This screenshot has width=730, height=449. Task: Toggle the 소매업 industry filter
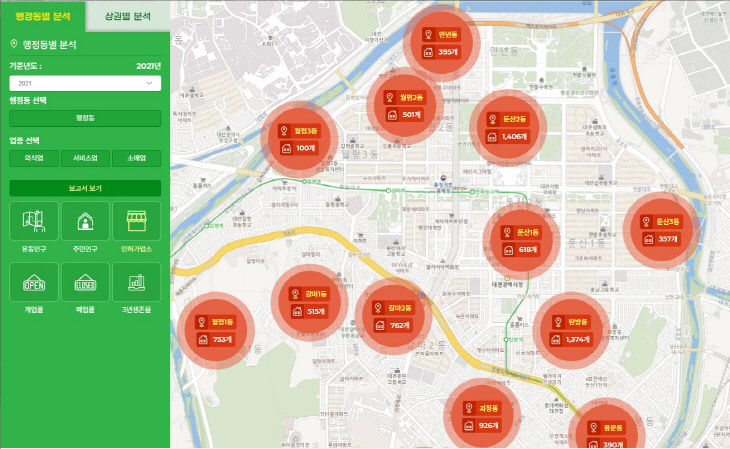[136, 158]
